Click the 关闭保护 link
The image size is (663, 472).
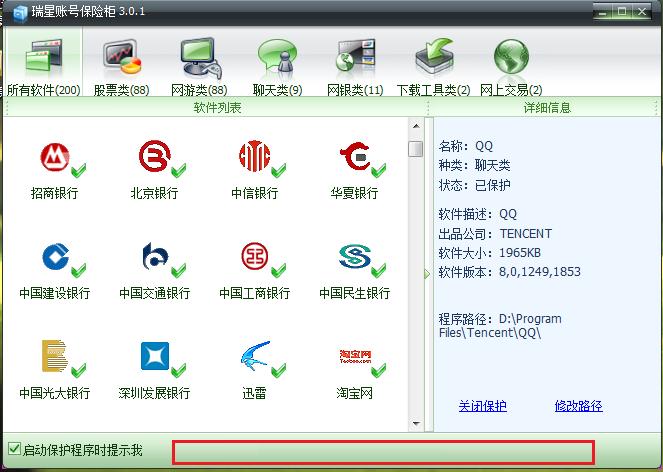tap(482, 406)
